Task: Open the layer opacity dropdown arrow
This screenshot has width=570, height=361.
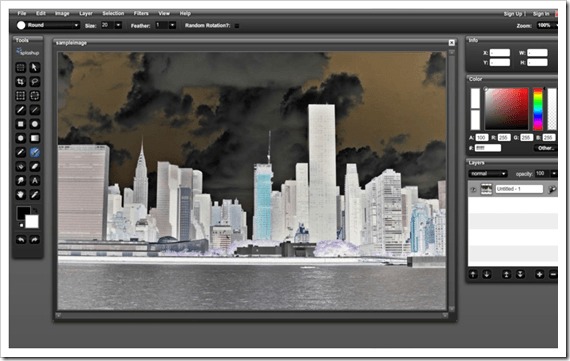Action: point(554,174)
